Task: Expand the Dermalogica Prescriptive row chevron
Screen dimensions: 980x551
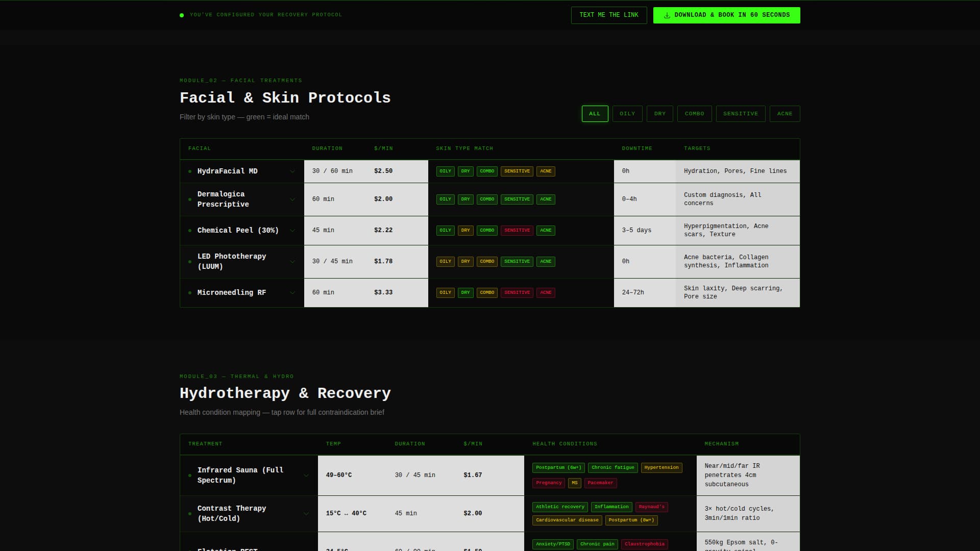Action: [292, 199]
